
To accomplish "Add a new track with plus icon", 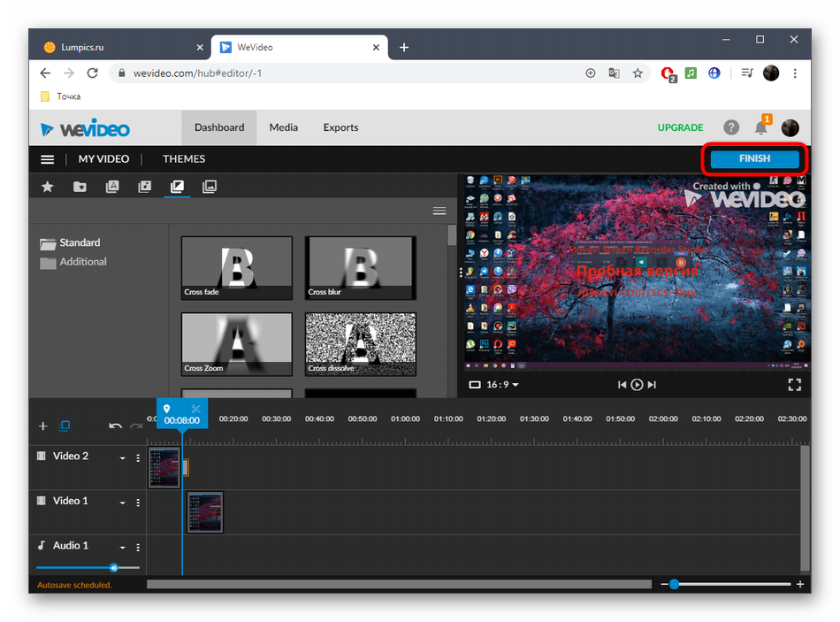I will [42, 426].
